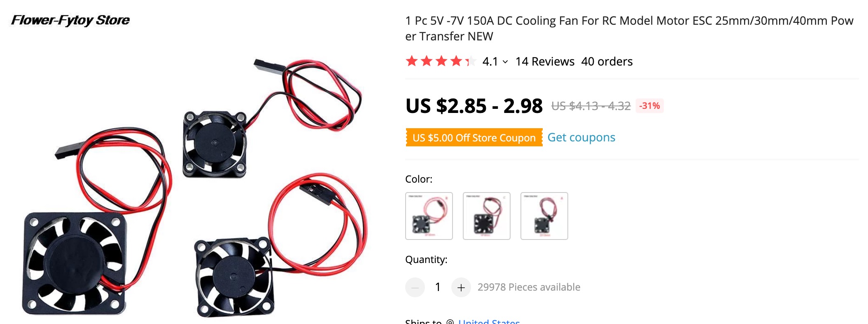Click the 40 orders text
Image resolution: width=868 pixels, height=324 pixels.
[607, 61]
